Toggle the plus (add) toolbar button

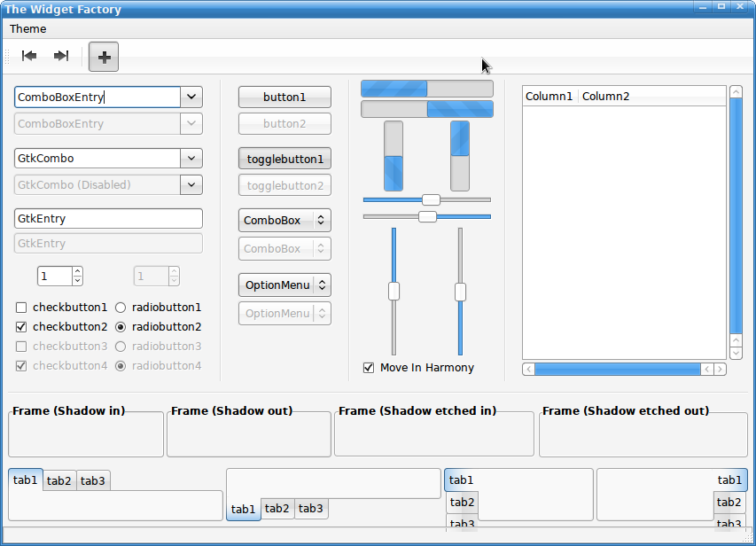pyautogui.click(x=104, y=57)
